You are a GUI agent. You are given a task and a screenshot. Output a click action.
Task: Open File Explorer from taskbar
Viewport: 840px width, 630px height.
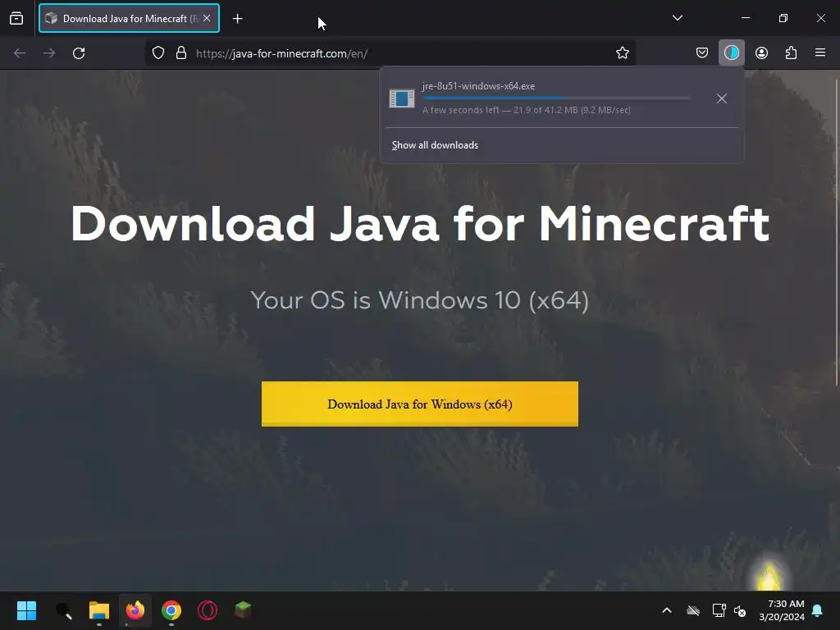[x=99, y=610]
